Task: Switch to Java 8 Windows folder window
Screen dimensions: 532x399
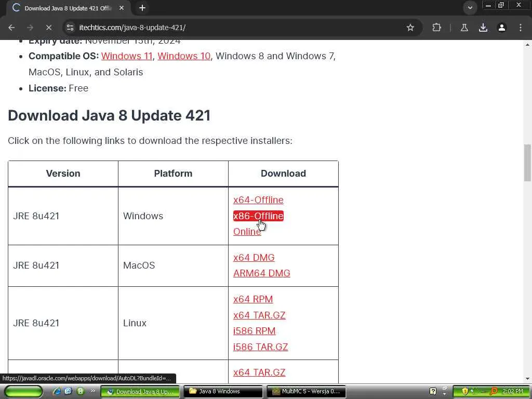Action: [223, 392]
